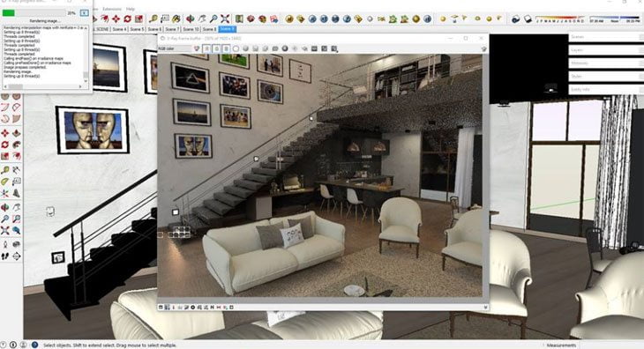Open the Extensions menu
This screenshot has width=644, height=349.
112,9
